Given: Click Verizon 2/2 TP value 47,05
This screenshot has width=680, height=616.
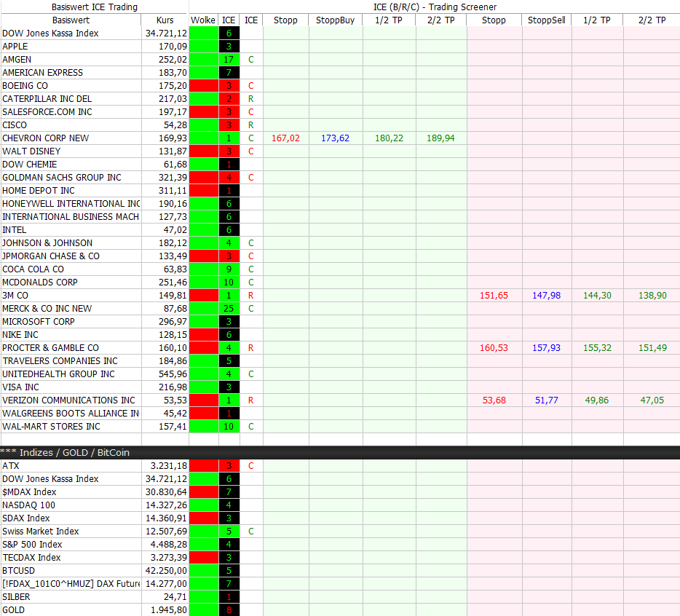Looking at the screenshot, I should tap(652, 400).
